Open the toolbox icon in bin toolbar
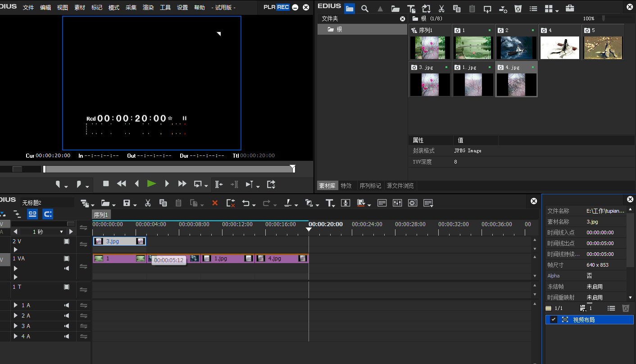The width and height of the screenshot is (636, 364). click(570, 9)
